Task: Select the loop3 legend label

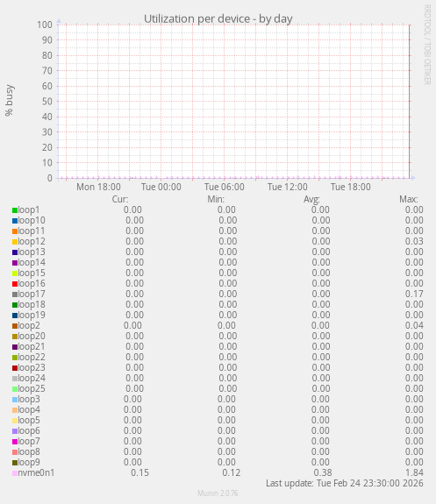Action: point(29,399)
